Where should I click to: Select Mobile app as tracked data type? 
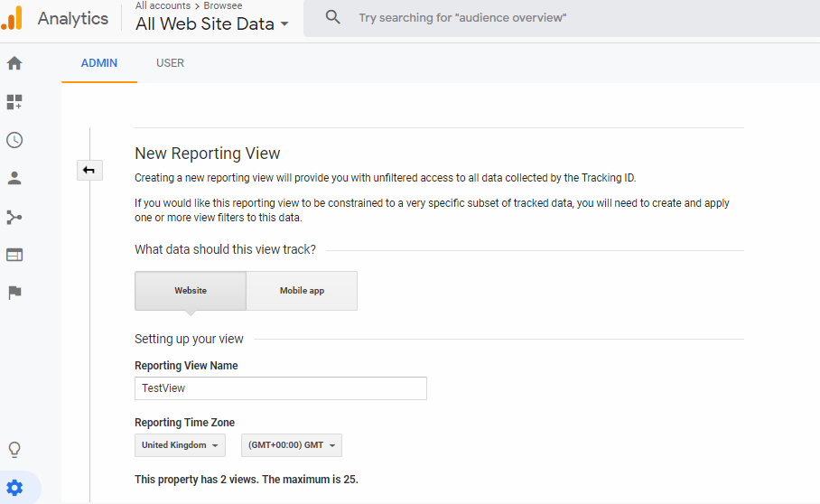pos(302,291)
